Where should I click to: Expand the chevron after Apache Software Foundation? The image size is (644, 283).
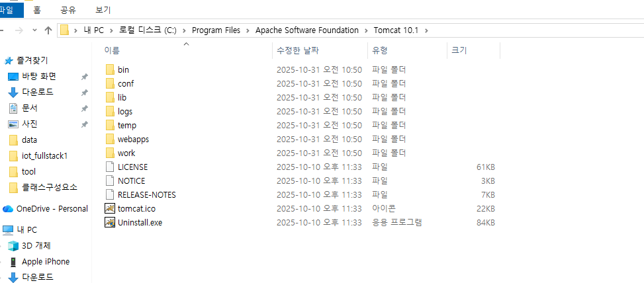pos(366,30)
